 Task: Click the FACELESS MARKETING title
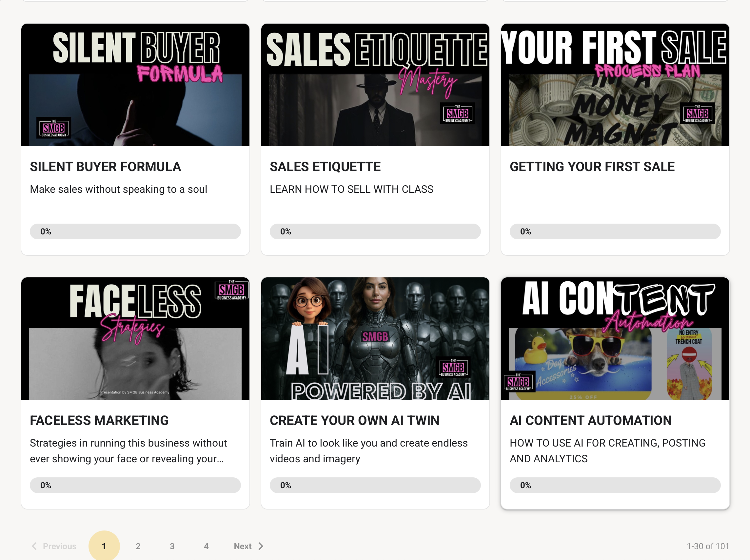pos(99,420)
